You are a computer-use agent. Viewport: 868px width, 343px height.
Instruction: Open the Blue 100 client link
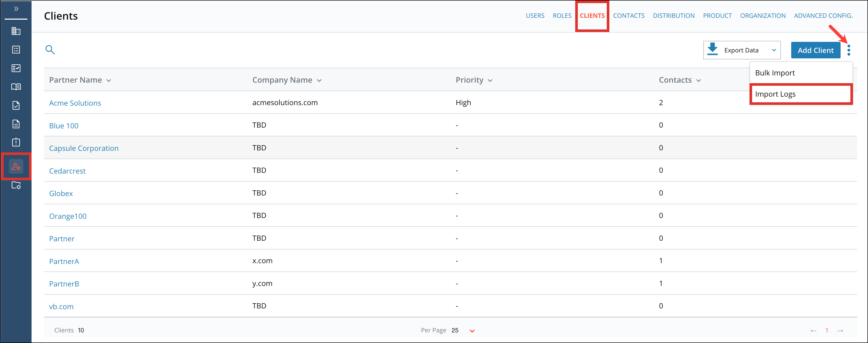(64, 126)
